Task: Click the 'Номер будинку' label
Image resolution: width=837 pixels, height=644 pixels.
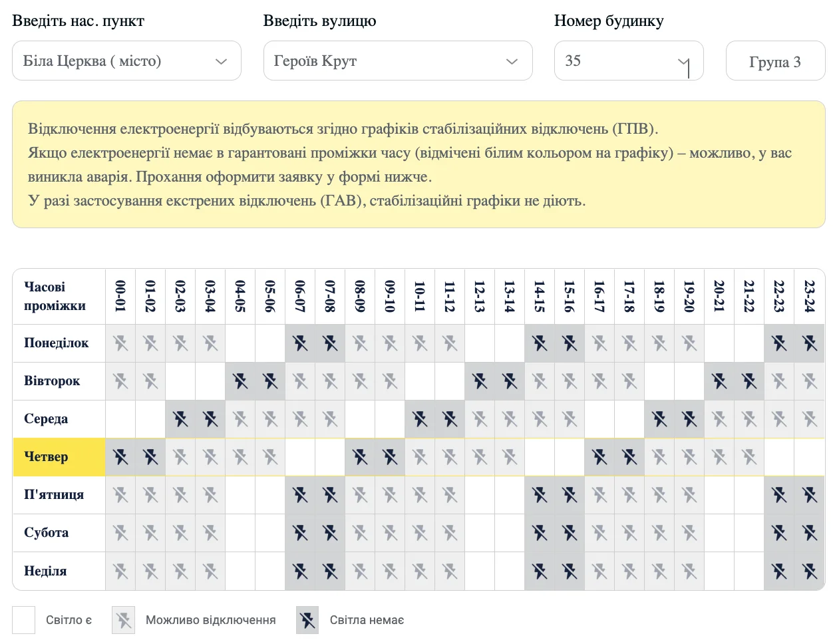Action: pos(609,21)
